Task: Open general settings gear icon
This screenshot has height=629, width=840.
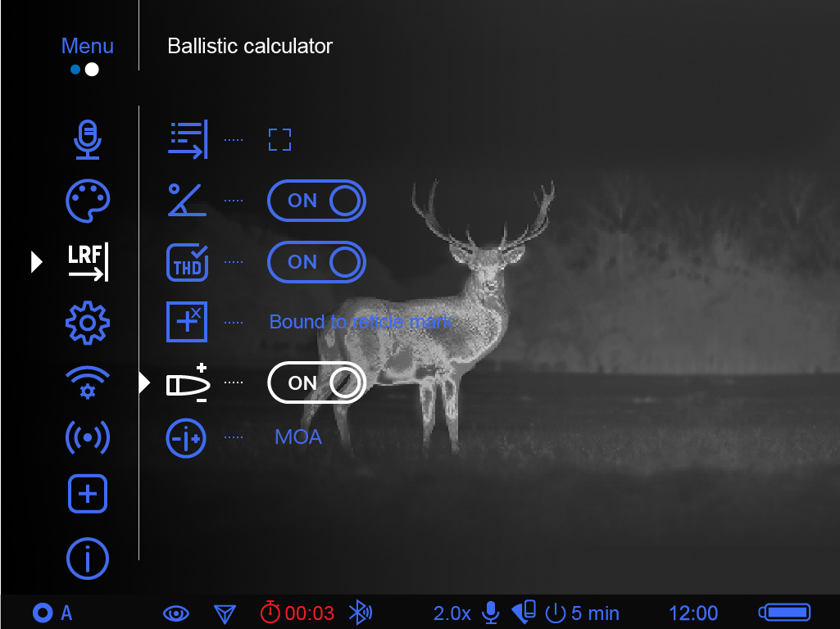Action: point(88,323)
